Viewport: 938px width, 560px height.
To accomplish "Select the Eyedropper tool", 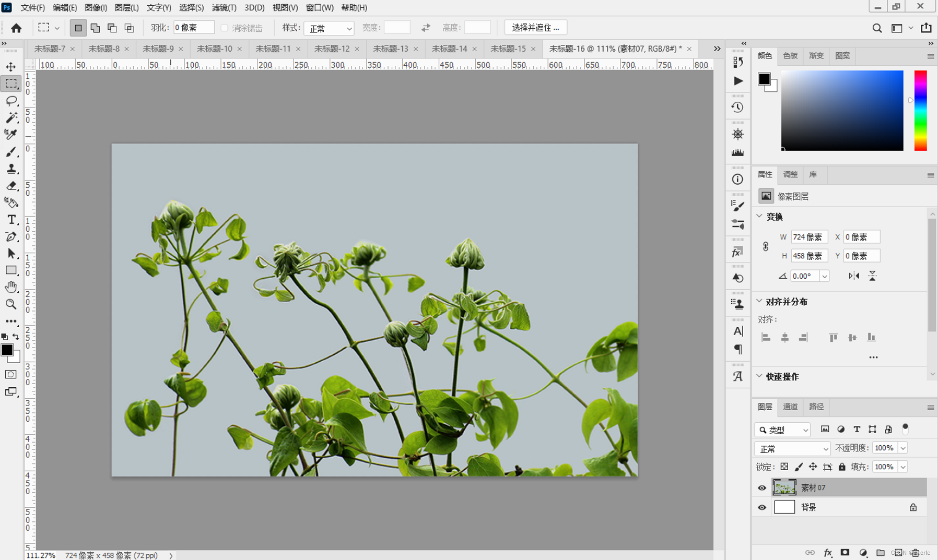I will [11, 135].
